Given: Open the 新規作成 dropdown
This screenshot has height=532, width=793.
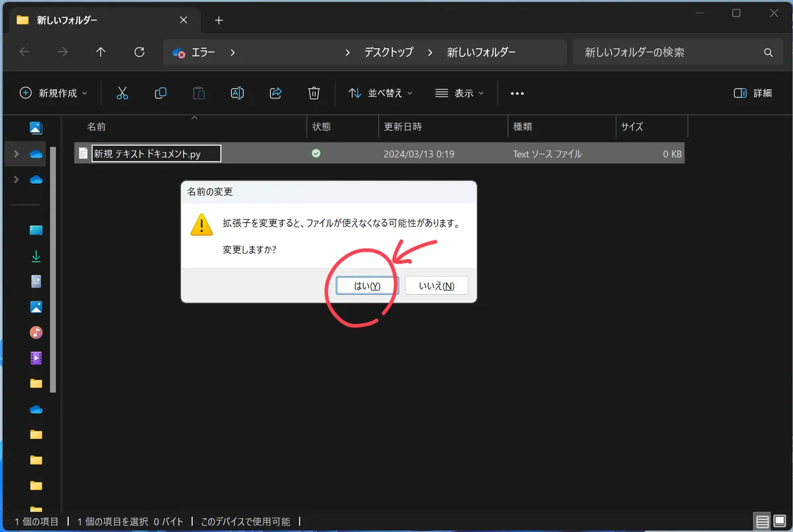Looking at the screenshot, I should coord(54,93).
